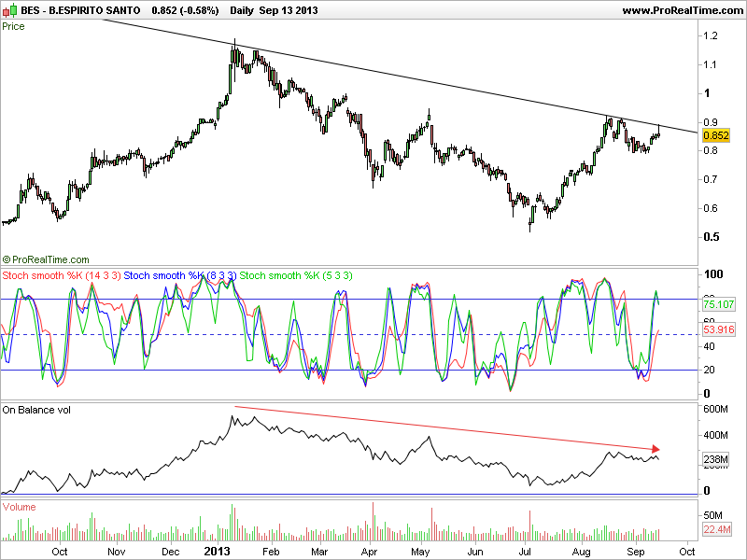Click the Jul month label on time axis
Image resolution: width=747 pixels, height=560 pixels.
[x=525, y=552]
